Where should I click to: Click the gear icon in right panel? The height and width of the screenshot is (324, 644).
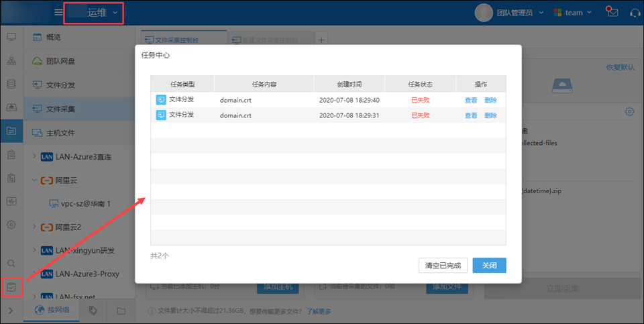tap(629, 111)
